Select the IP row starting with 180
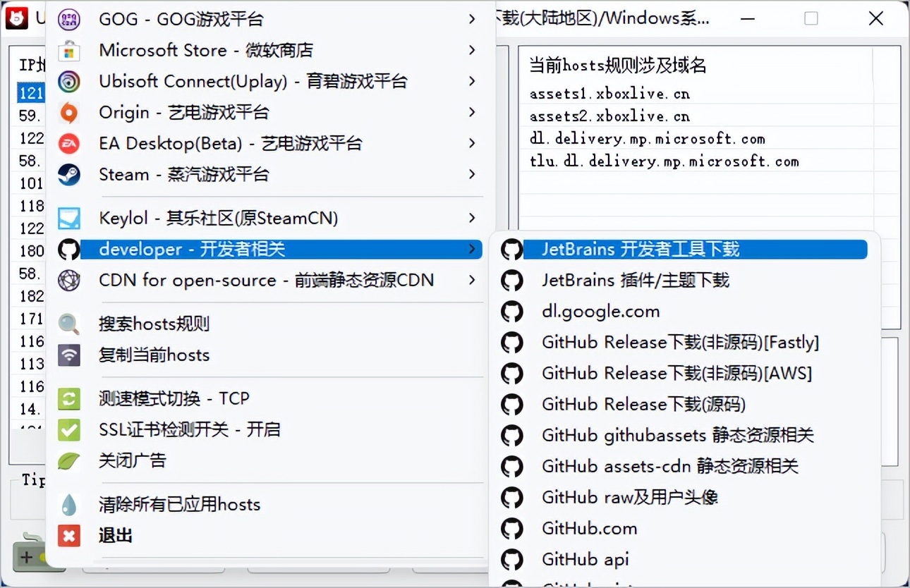Image resolution: width=910 pixels, height=588 pixels. (x=30, y=251)
